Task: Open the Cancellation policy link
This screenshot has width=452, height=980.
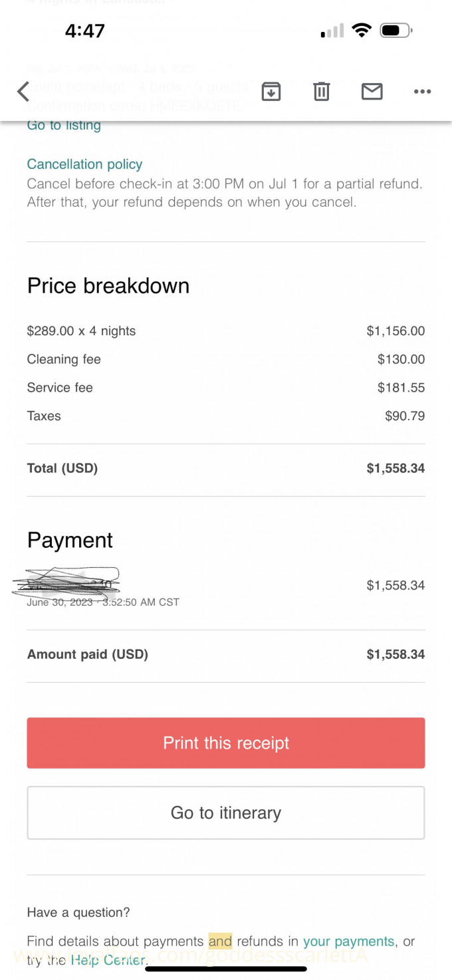Action: [x=84, y=164]
